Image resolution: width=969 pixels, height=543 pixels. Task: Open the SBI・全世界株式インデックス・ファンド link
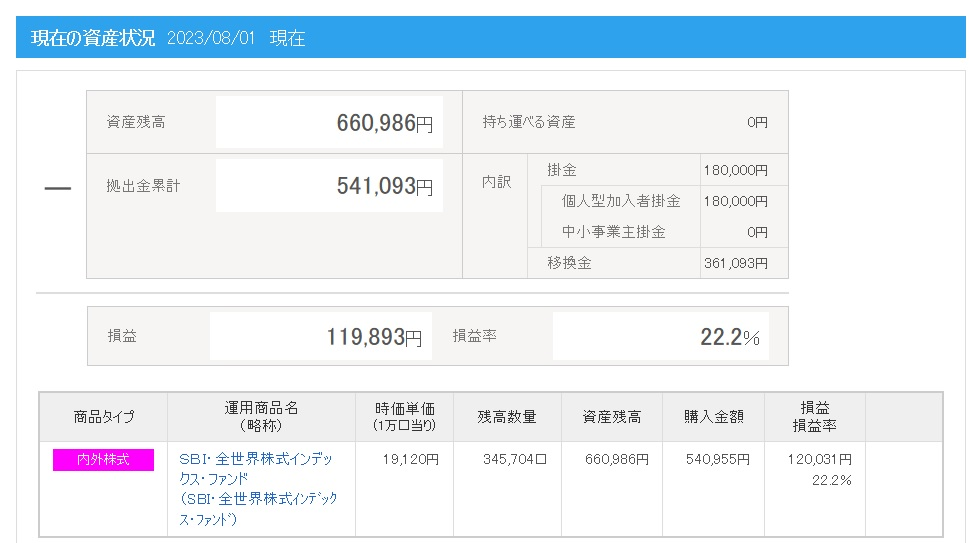256,468
